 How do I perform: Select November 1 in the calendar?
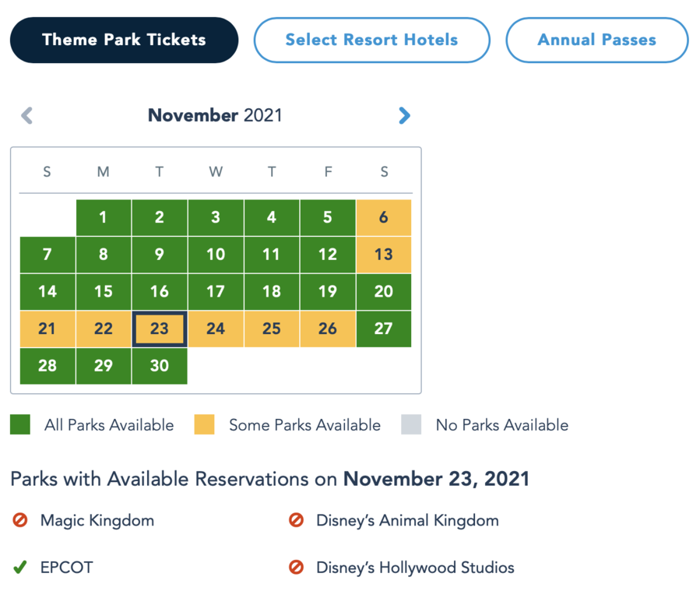pos(104,218)
